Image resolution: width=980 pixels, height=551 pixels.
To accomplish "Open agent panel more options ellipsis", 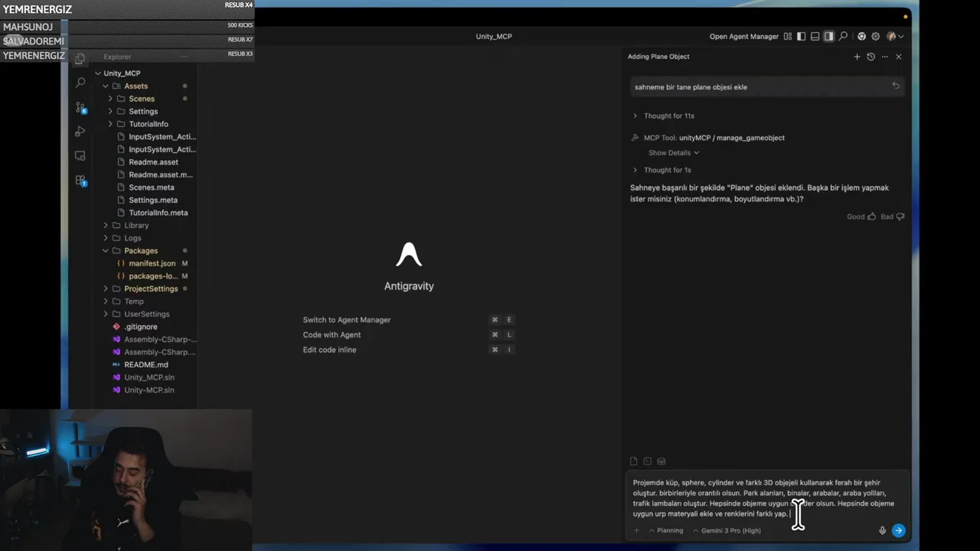I will 884,57.
